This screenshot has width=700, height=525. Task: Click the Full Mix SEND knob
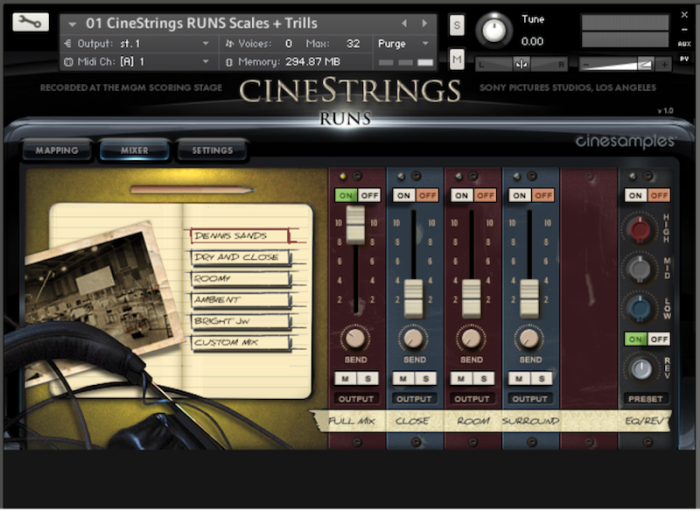(x=355, y=338)
